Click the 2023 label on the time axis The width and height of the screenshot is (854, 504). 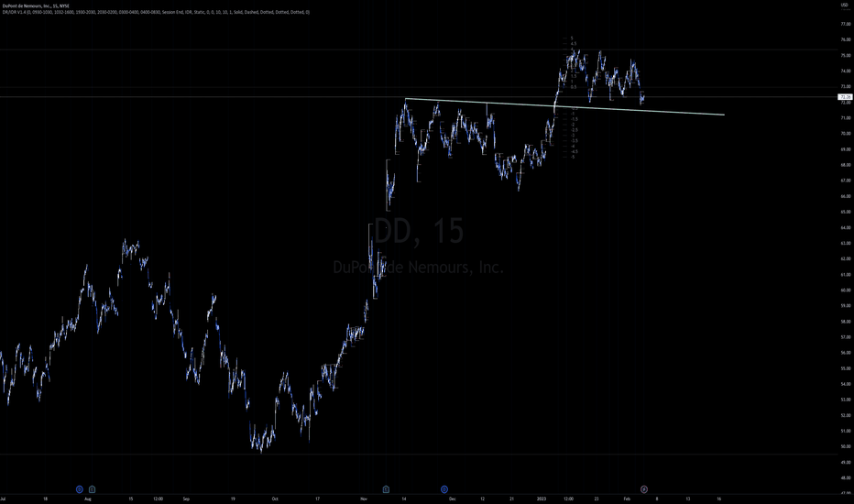(542, 499)
